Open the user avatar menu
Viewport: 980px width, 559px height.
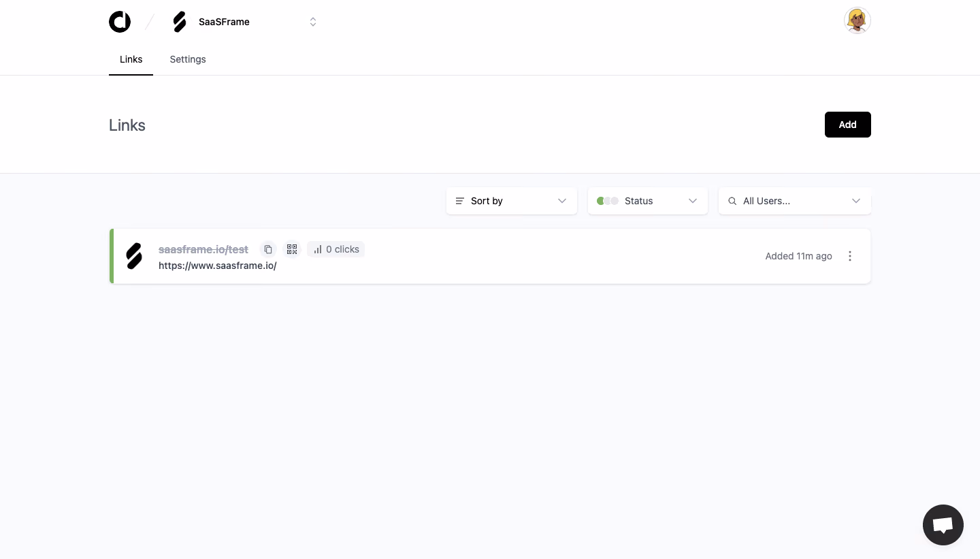[857, 20]
